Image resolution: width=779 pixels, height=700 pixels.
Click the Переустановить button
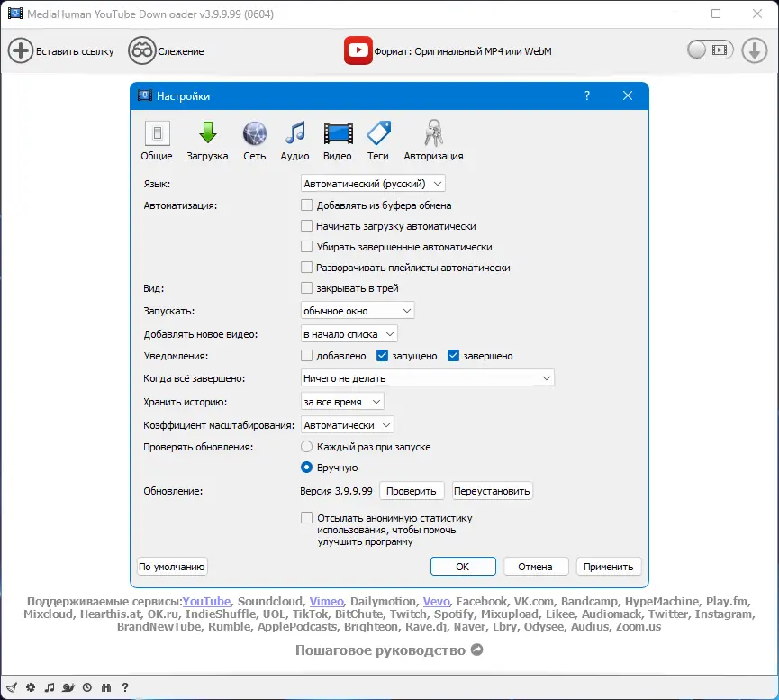click(x=492, y=491)
